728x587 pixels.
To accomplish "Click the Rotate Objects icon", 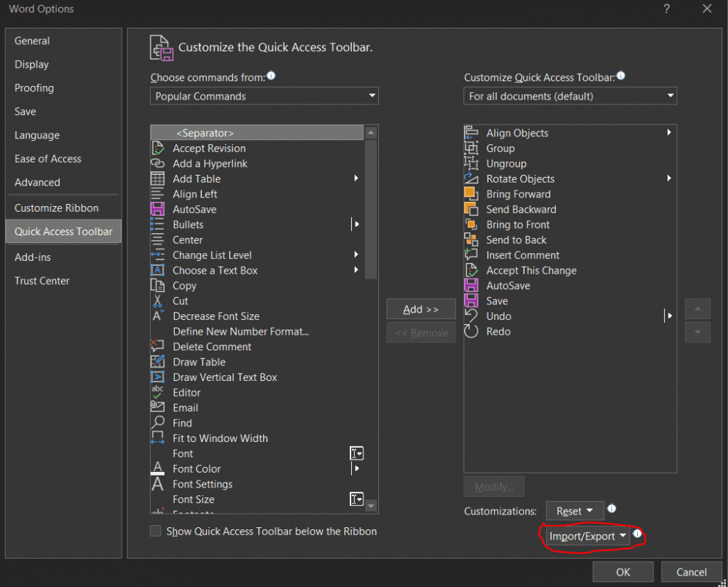I will click(x=471, y=178).
